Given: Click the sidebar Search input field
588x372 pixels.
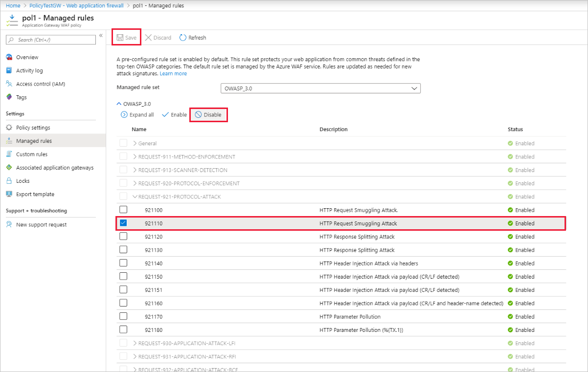Looking at the screenshot, I should [51, 40].
